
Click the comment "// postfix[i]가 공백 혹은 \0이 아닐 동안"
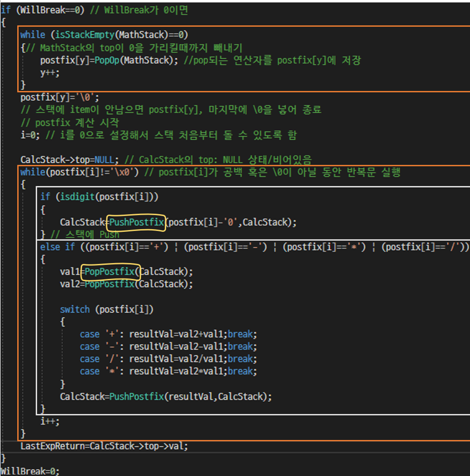(x=272, y=172)
